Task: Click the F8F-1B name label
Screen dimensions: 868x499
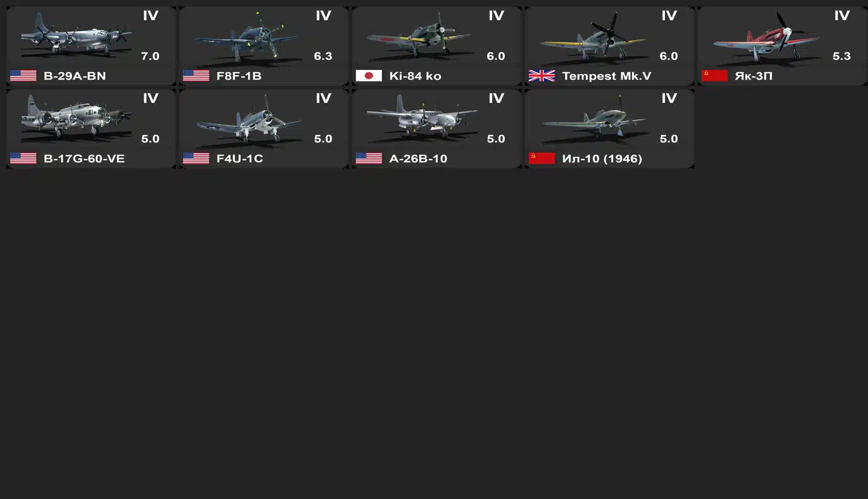Action: click(x=238, y=76)
